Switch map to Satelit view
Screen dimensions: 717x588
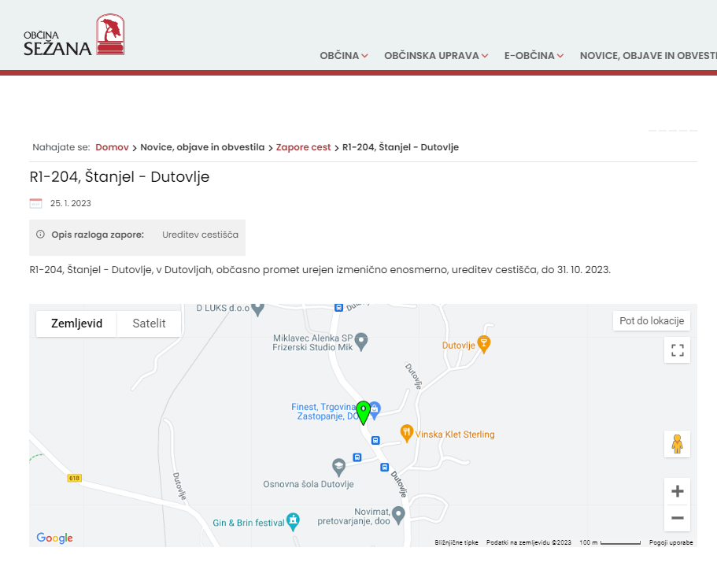pyautogui.click(x=149, y=324)
